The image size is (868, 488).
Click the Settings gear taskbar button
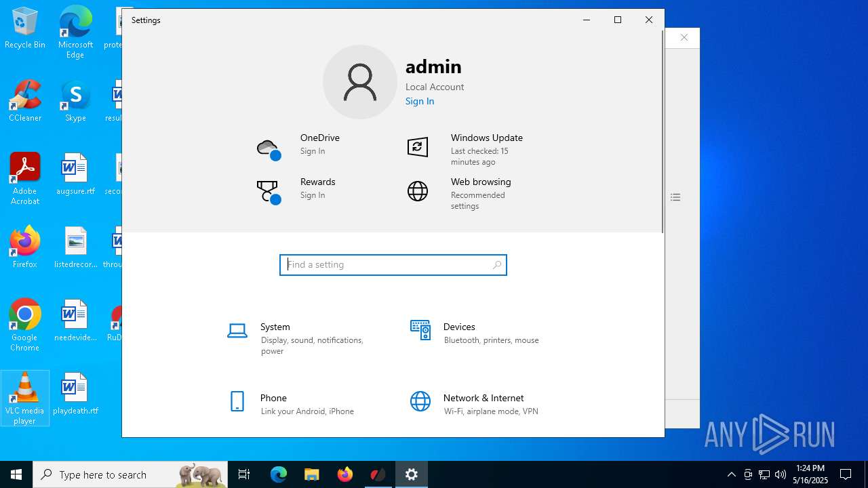pos(412,474)
